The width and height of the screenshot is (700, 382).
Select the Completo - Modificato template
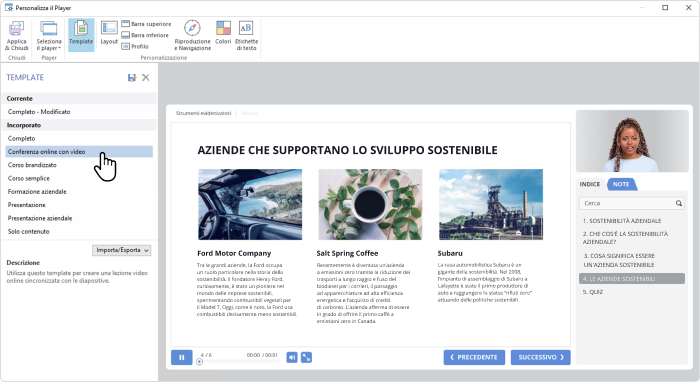pos(79,112)
